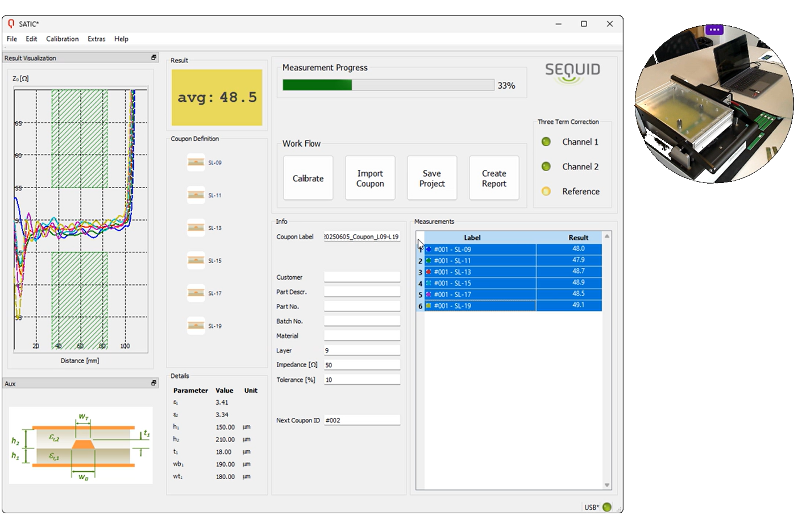
Task: Undock the Result Visualization panel
Action: click(153, 58)
